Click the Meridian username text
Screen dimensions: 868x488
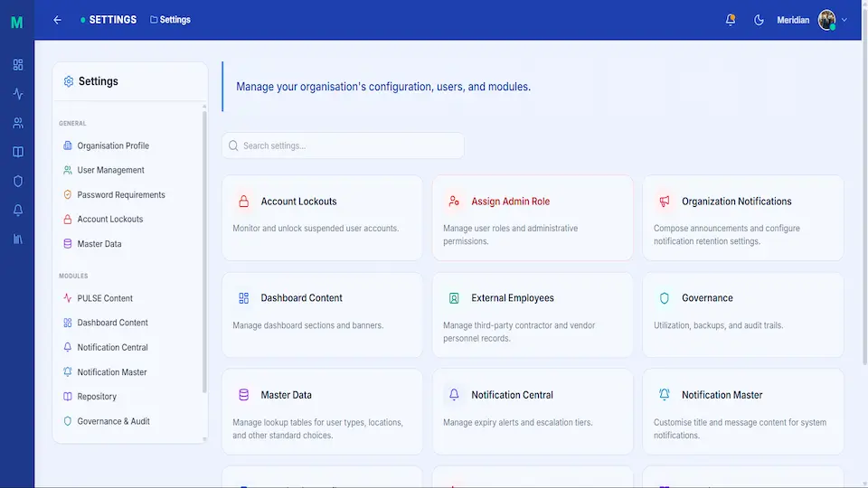[x=793, y=20]
